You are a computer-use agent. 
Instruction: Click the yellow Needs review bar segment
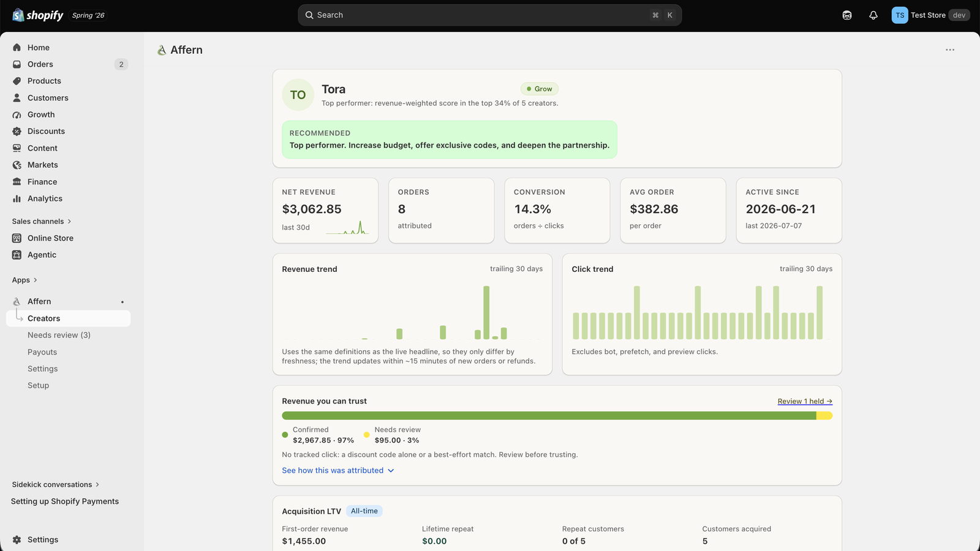(824, 416)
